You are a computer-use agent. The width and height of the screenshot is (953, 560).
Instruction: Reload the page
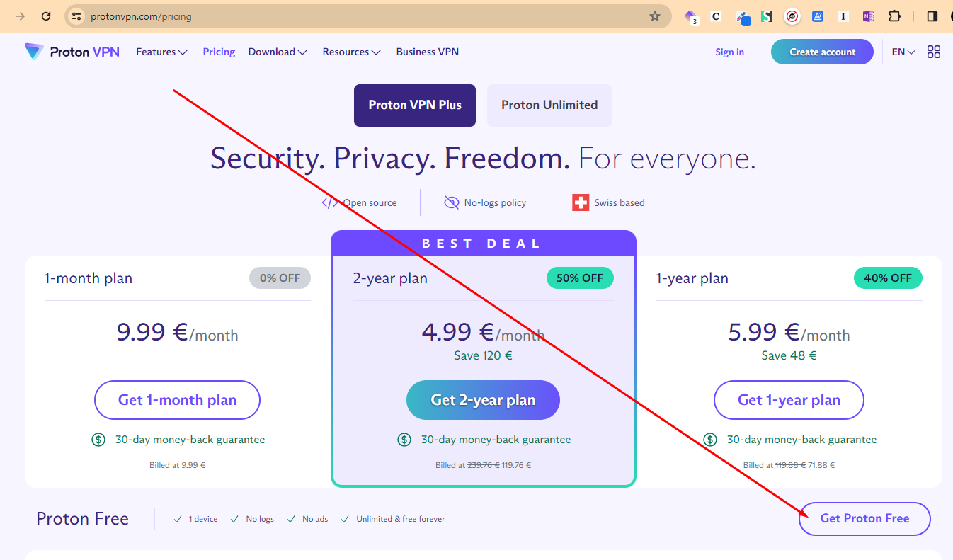(46, 16)
